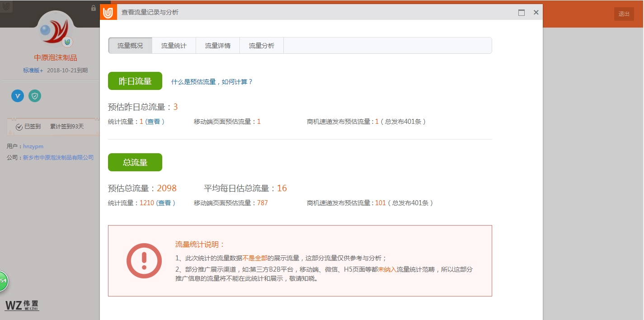Click 查看 next to 统计流量 1210

pos(165,203)
